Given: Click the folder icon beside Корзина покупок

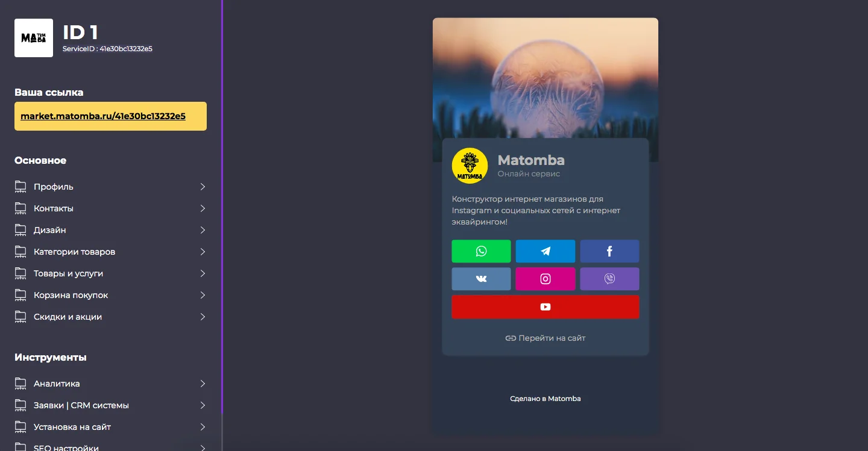Looking at the screenshot, I should coord(21,295).
